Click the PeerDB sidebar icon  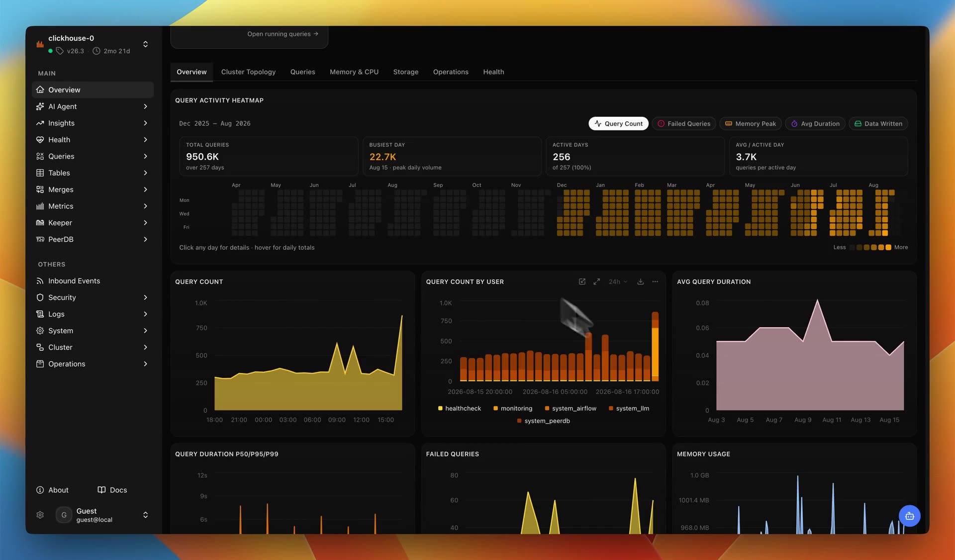coord(40,239)
